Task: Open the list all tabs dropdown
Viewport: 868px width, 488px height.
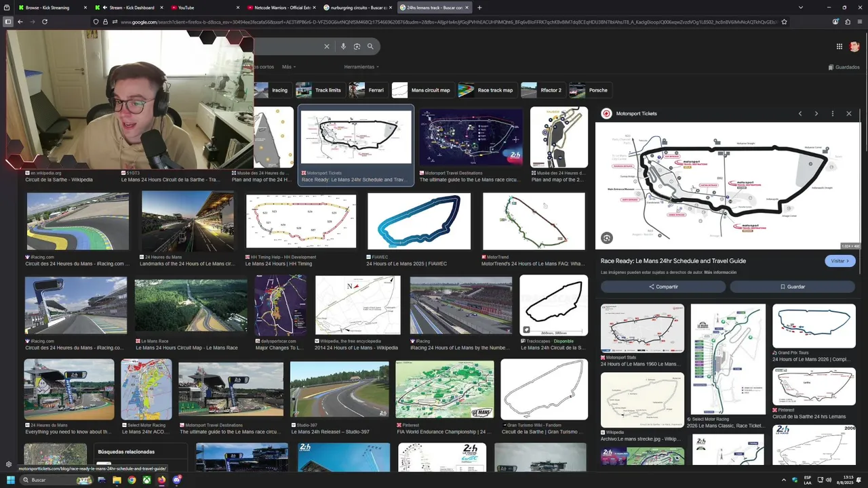Action: click(801, 7)
